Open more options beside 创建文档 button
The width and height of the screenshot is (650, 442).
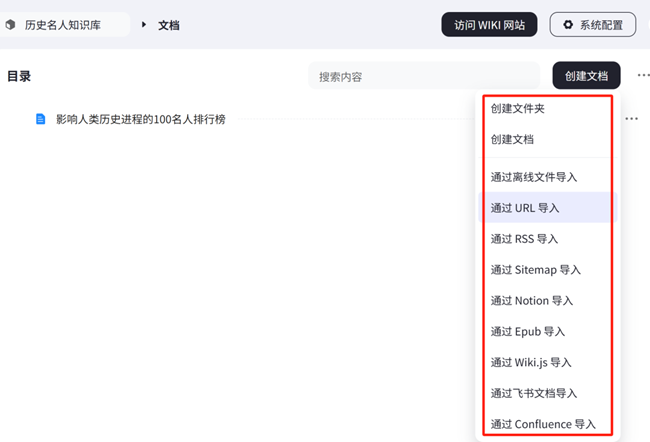pyautogui.click(x=643, y=75)
